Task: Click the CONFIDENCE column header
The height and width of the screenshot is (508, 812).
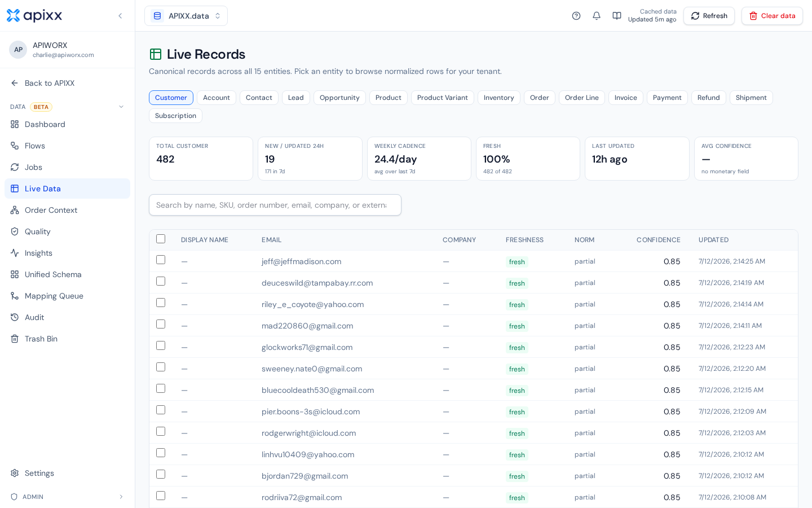Action: (658, 240)
